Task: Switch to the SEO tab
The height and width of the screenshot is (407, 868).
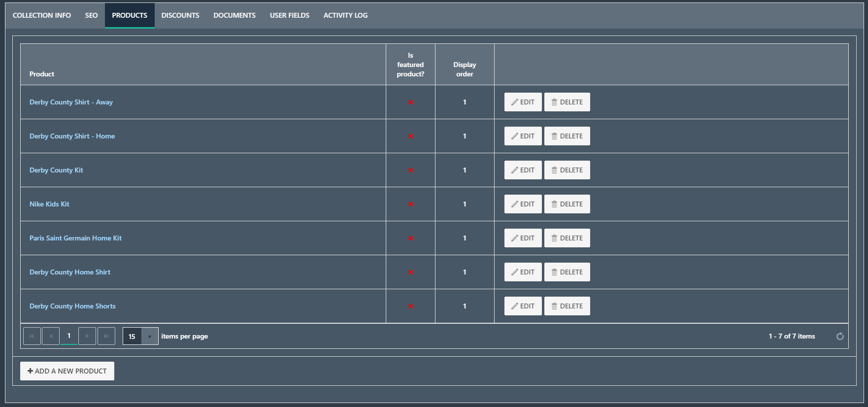Action: tap(91, 15)
